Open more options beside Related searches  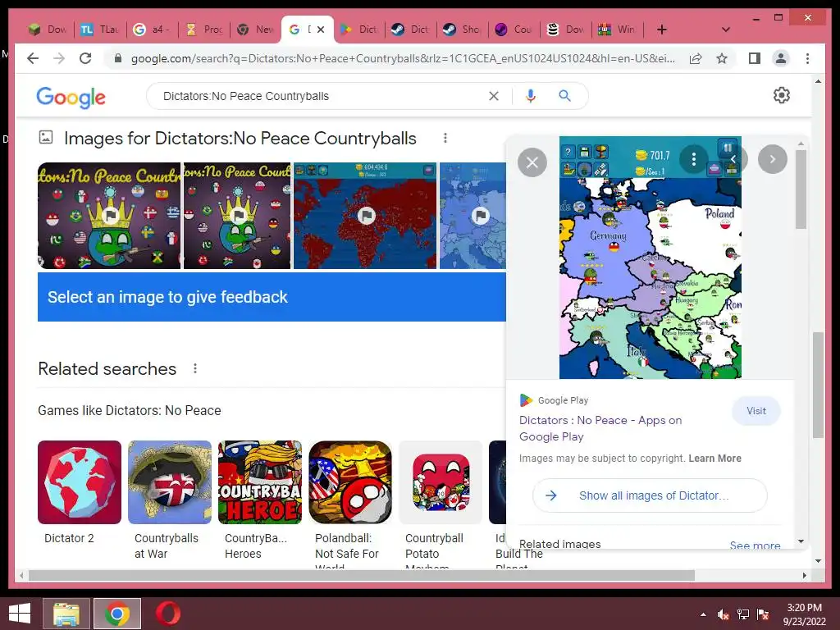195,368
